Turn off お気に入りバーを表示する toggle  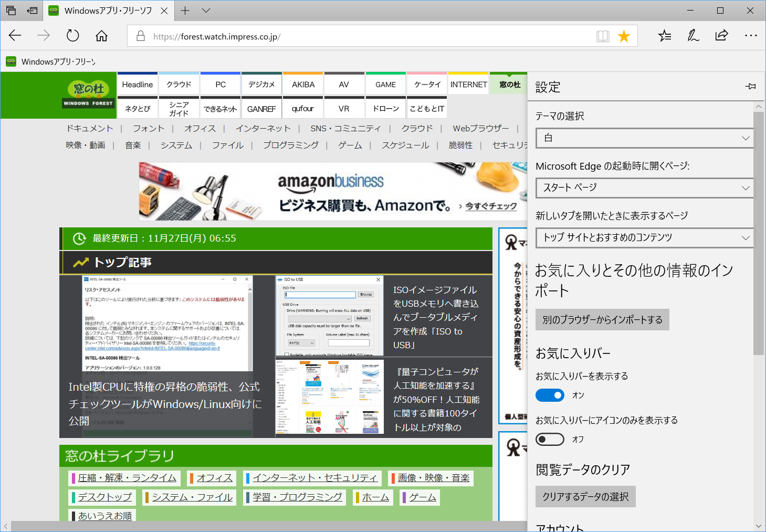550,395
